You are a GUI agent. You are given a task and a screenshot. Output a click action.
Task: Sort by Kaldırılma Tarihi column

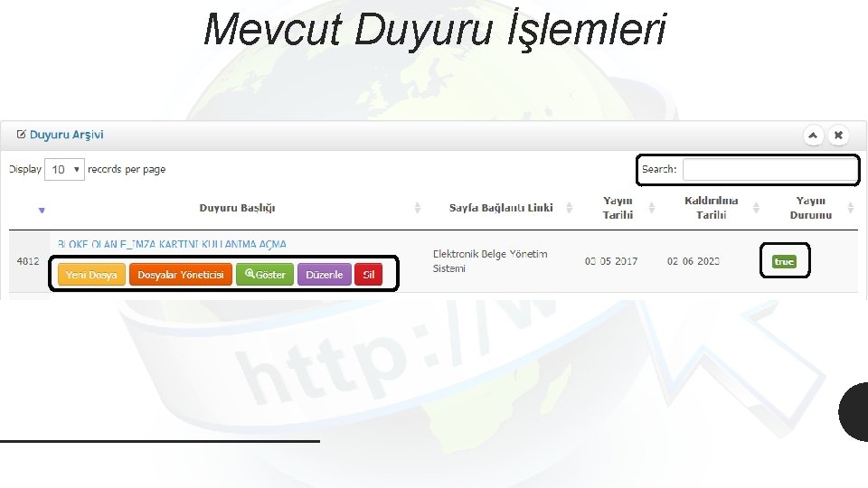pos(712,208)
